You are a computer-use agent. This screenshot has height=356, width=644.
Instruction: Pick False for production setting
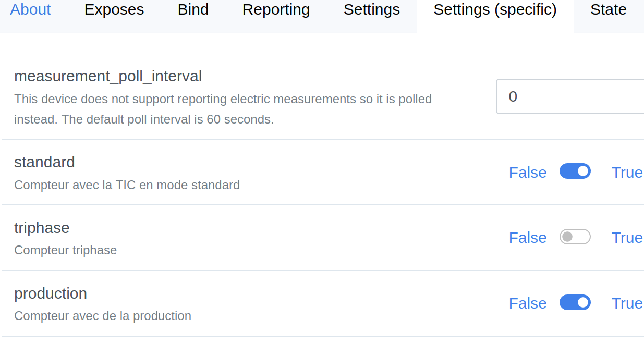(x=527, y=303)
